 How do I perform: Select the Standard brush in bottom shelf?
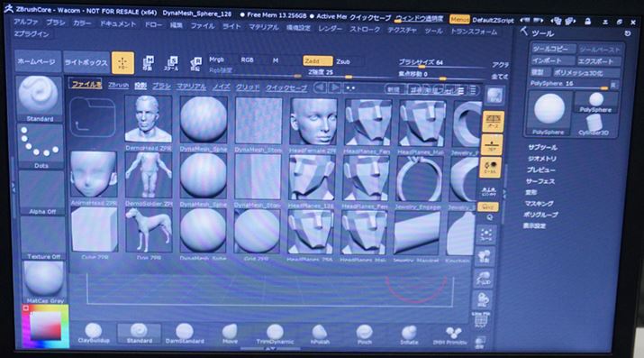pos(140,334)
